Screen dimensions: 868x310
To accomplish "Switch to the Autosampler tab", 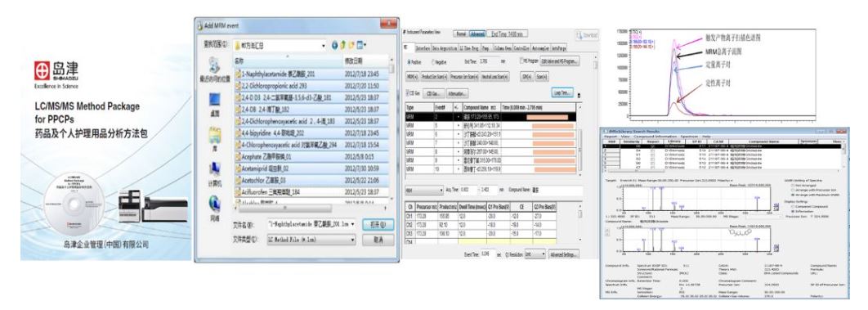I will click(x=541, y=49).
